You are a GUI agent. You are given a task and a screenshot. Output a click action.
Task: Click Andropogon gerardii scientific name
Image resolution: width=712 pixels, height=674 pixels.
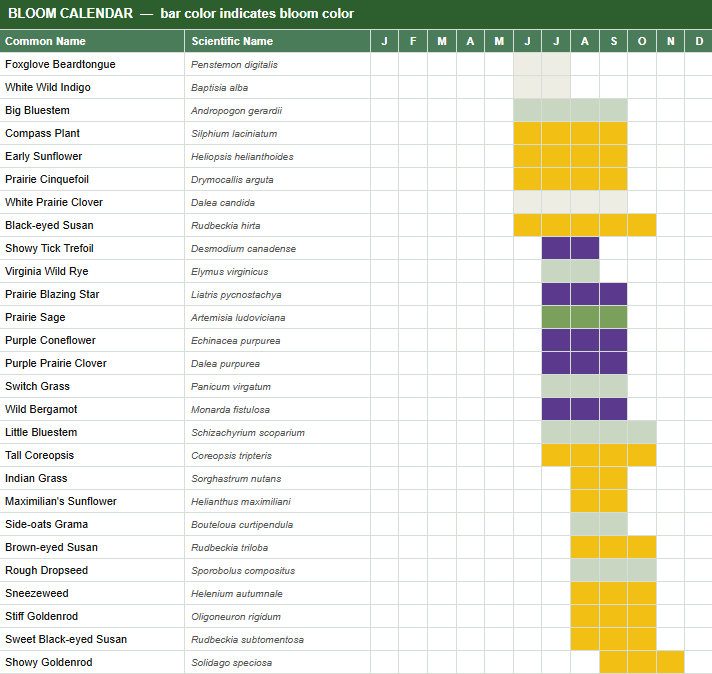tap(277, 110)
